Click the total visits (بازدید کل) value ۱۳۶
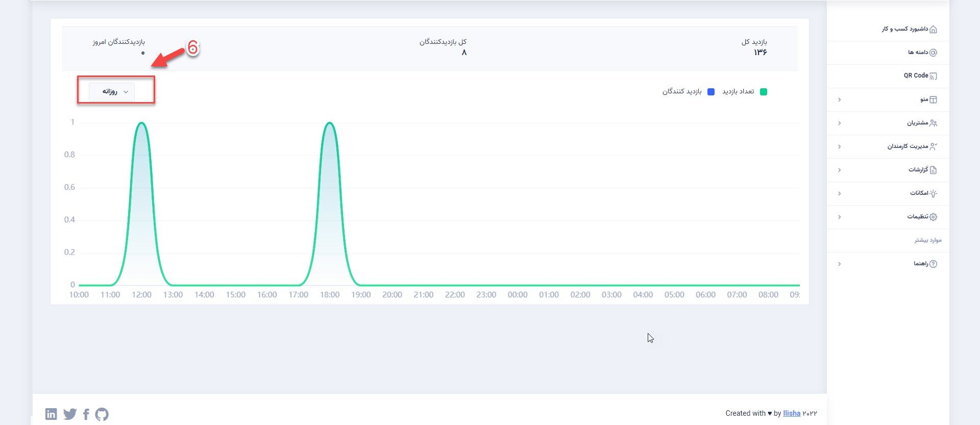The width and height of the screenshot is (980, 425). [x=761, y=53]
